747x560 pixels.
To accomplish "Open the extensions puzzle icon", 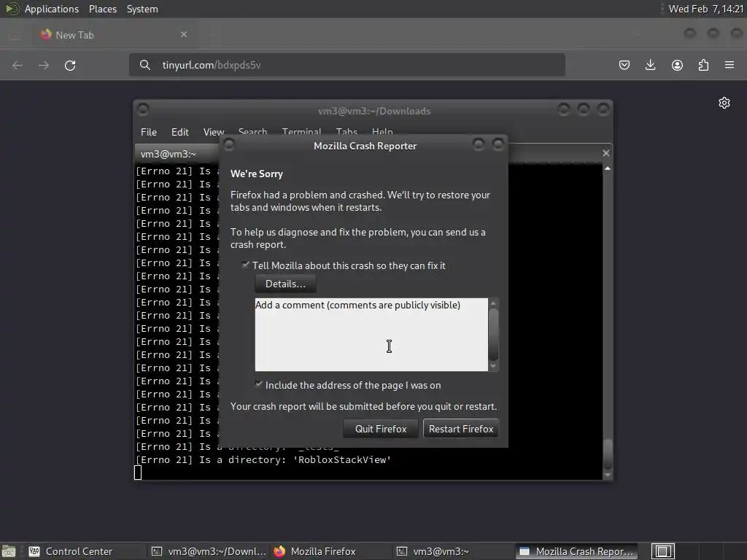I will point(703,65).
